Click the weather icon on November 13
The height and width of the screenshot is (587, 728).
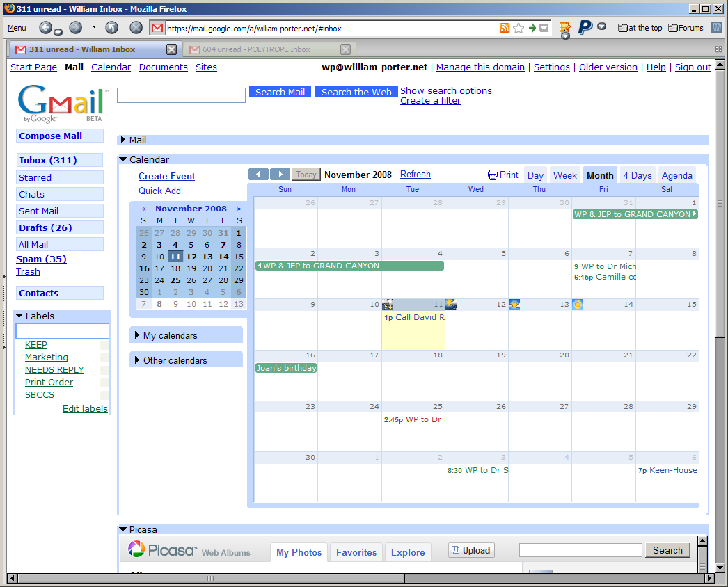pyautogui.click(x=514, y=305)
